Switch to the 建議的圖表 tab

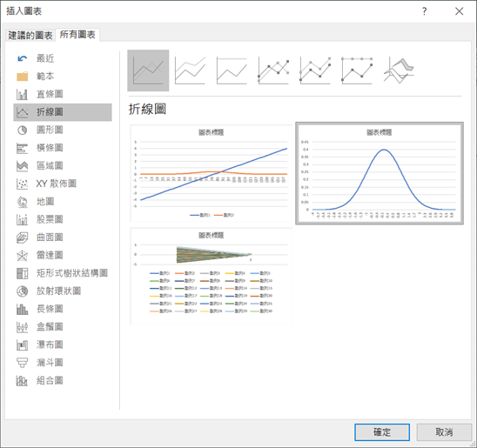point(30,36)
